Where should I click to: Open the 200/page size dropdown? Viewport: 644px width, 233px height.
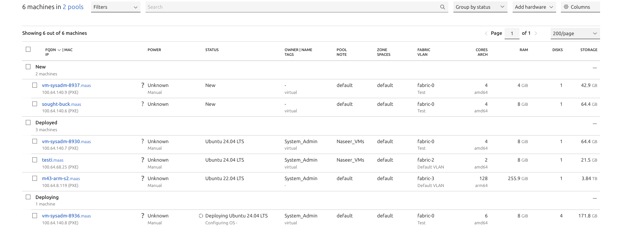[575, 33]
